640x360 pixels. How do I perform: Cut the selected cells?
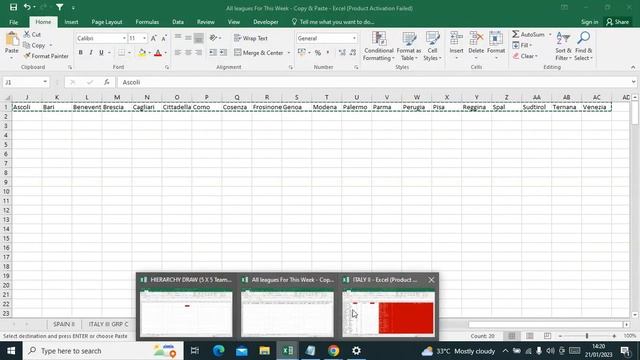pyautogui.click(x=32, y=35)
